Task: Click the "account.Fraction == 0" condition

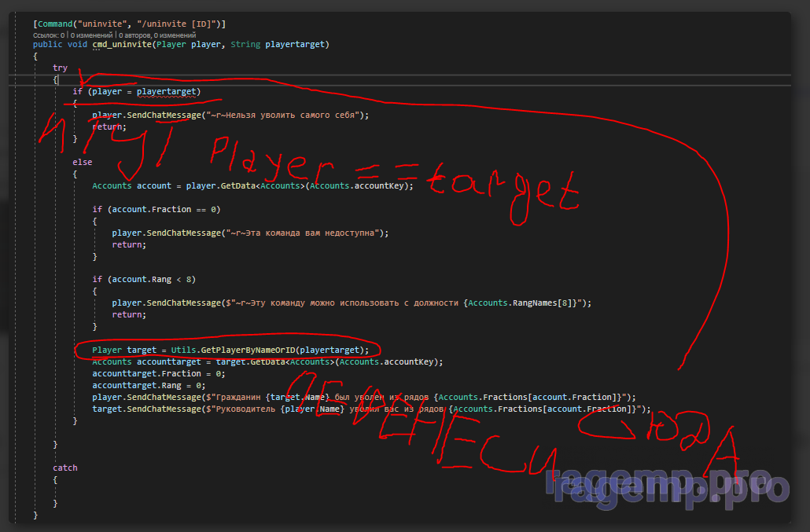Action: point(165,209)
